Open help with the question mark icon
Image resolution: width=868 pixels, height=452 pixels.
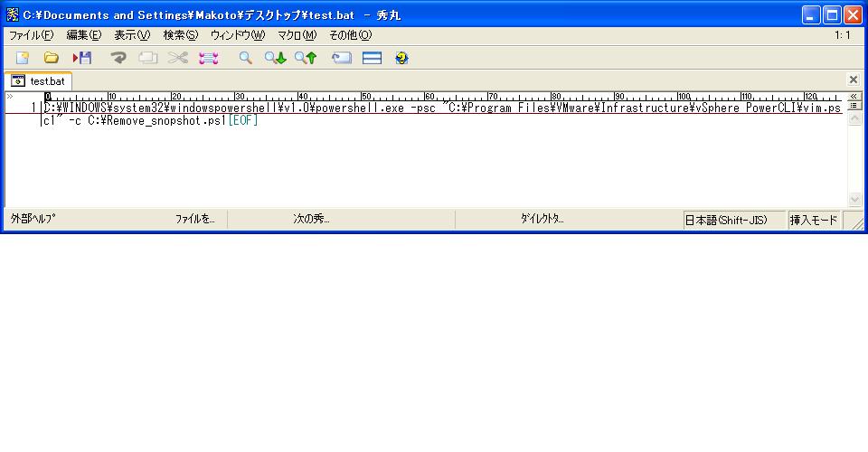tap(401, 58)
